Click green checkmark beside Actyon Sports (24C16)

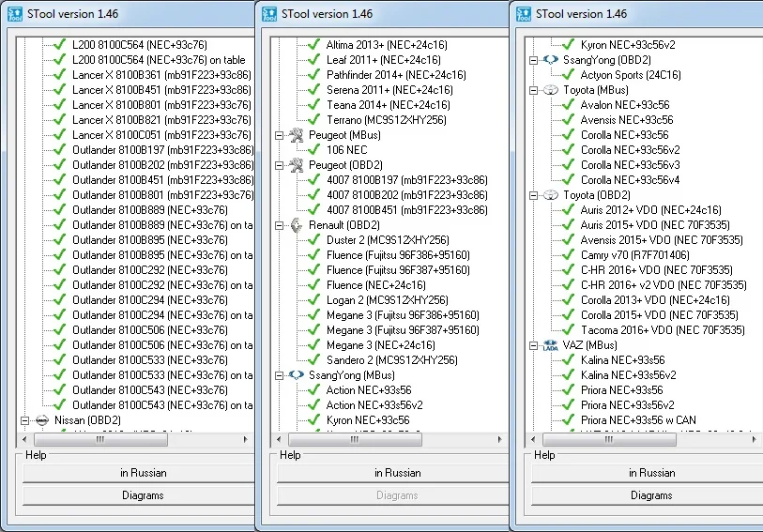568,75
